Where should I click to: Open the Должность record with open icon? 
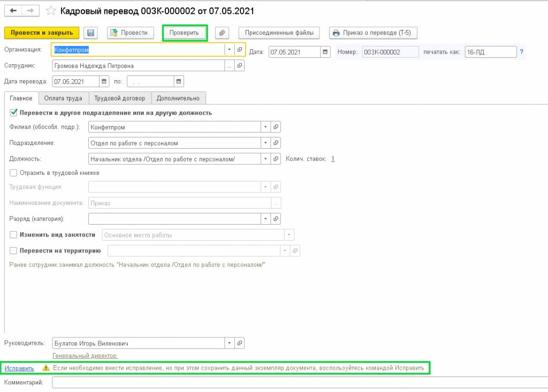(x=276, y=159)
